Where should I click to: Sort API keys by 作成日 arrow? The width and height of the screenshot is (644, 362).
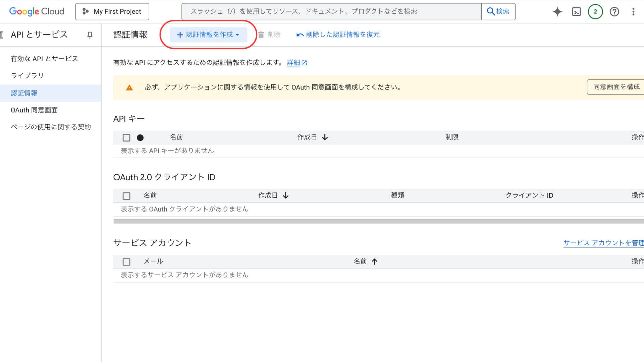pos(325,137)
